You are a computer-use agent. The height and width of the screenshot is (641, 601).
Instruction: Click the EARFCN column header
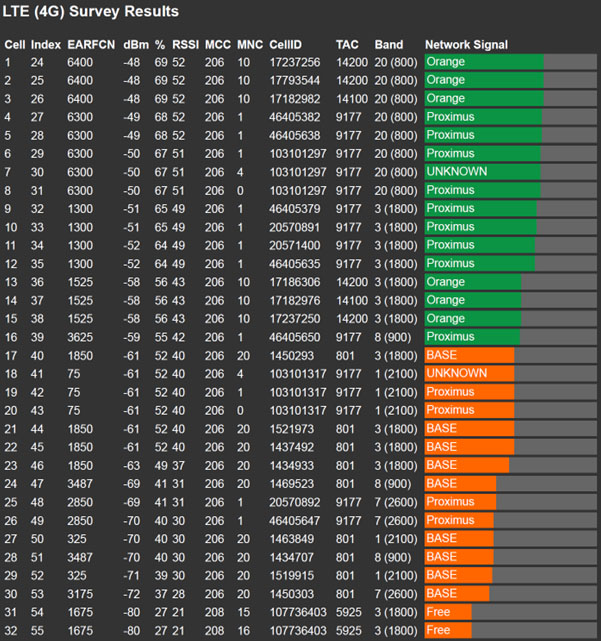point(91,45)
